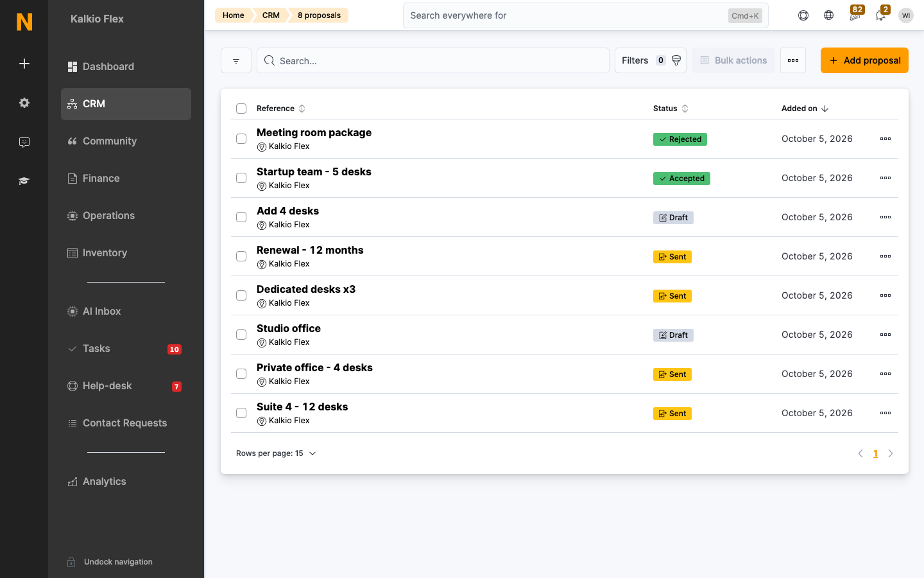Click Undock navigation
924x578 pixels.
[110, 562]
